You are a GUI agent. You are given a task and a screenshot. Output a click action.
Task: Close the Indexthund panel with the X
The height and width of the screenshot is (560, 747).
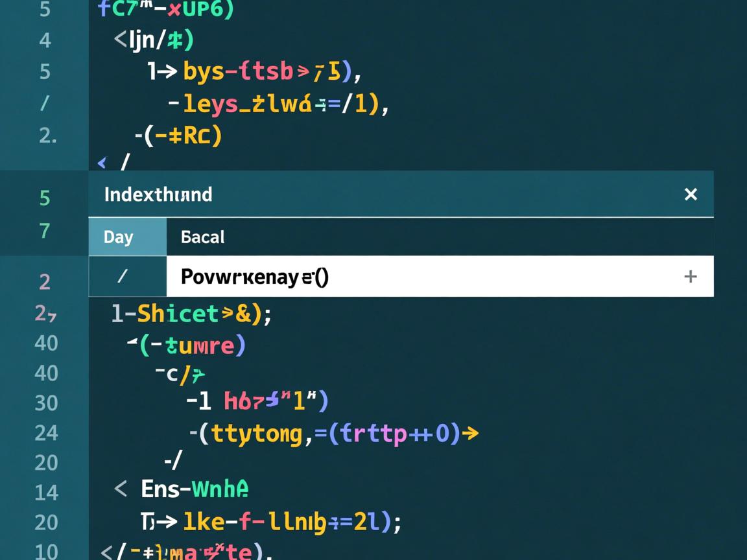point(691,194)
